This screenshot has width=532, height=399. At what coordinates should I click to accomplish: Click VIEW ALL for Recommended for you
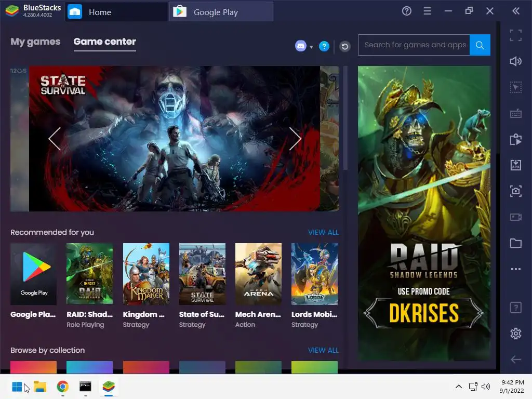(323, 232)
